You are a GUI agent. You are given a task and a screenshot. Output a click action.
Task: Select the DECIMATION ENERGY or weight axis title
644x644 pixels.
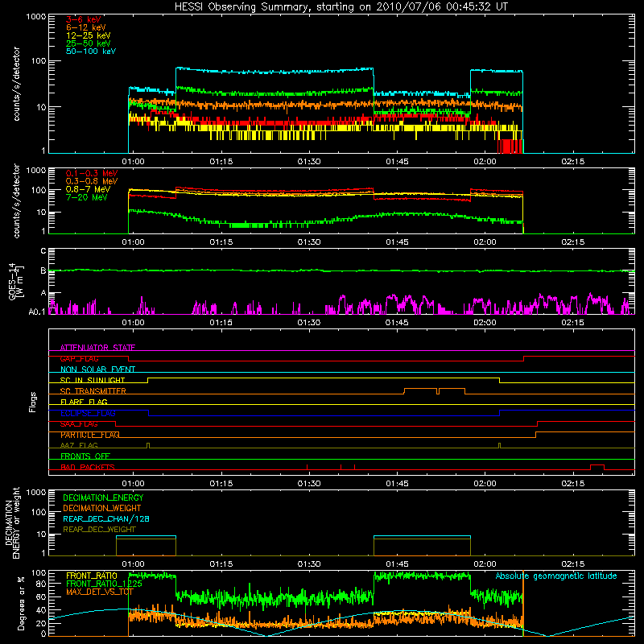coord(12,522)
